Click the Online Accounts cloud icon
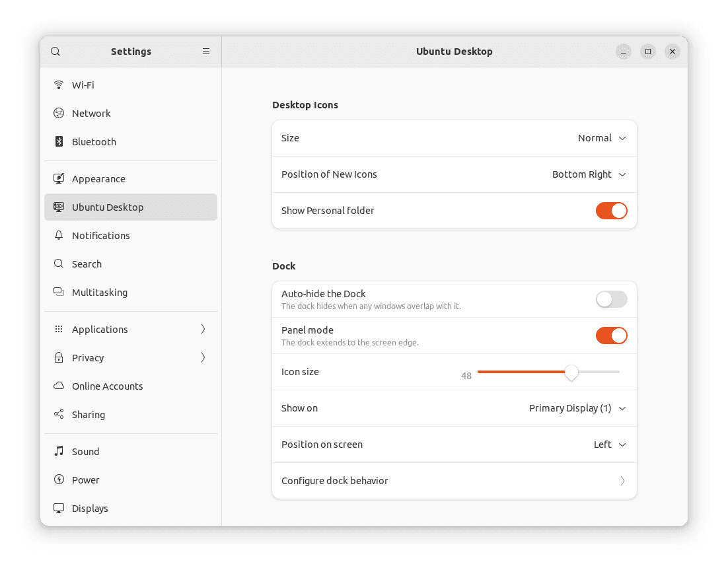This screenshot has width=728, height=570. (59, 386)
